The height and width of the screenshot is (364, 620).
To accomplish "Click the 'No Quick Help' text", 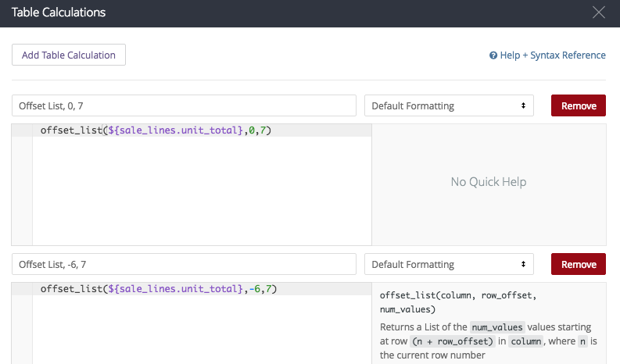I will (x=489, y=182).
